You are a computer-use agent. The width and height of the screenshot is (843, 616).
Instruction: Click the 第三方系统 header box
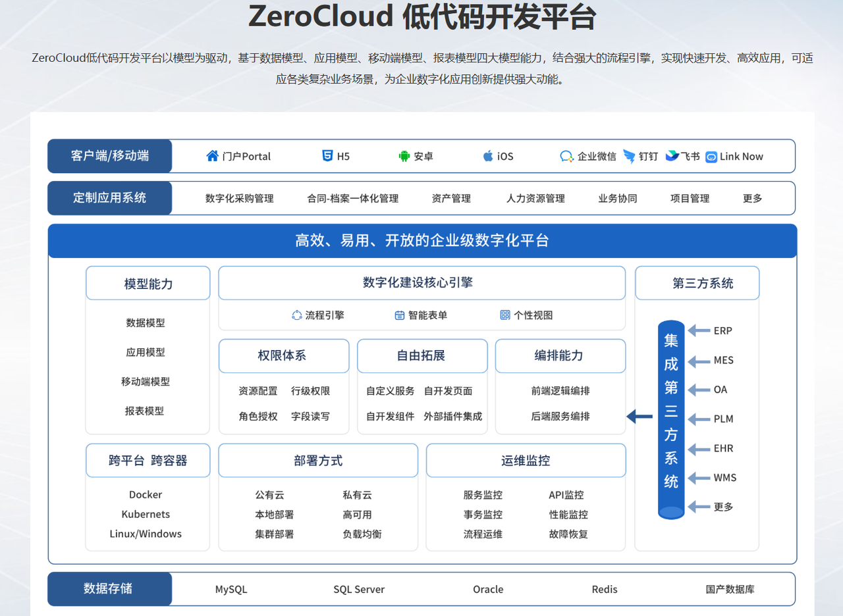[697, 283]
